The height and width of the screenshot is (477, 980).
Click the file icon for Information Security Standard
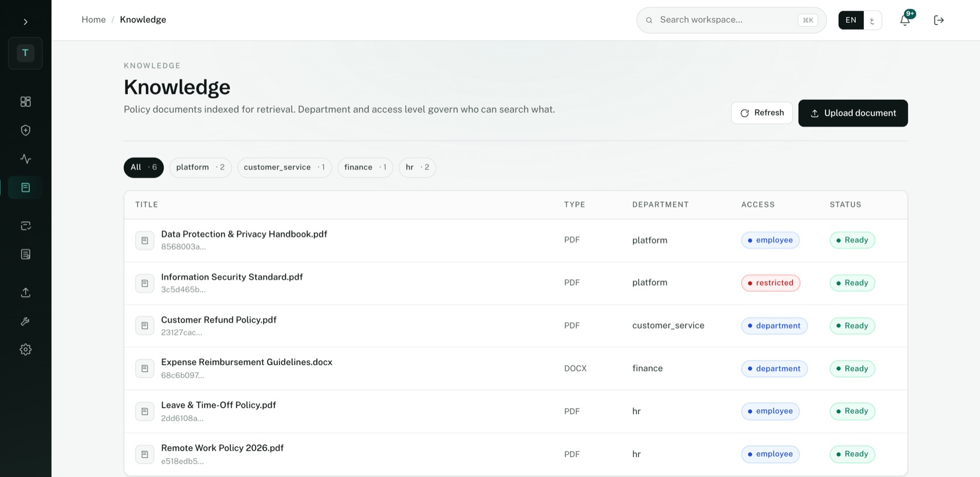(145, 283)
